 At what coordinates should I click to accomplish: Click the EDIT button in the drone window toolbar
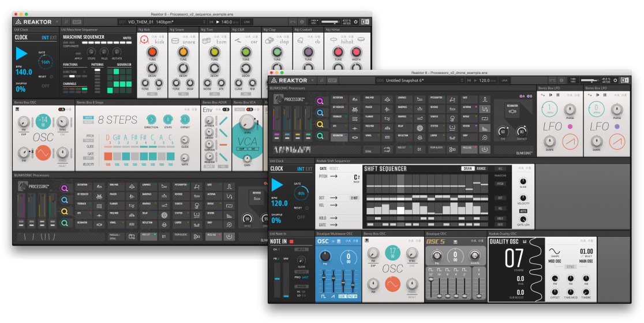click(332, 81)
